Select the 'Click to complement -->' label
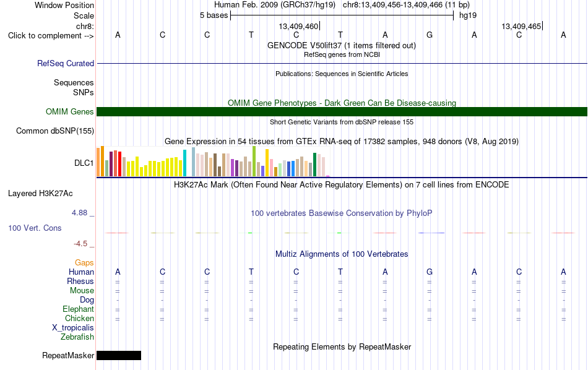 pos(51,36)
